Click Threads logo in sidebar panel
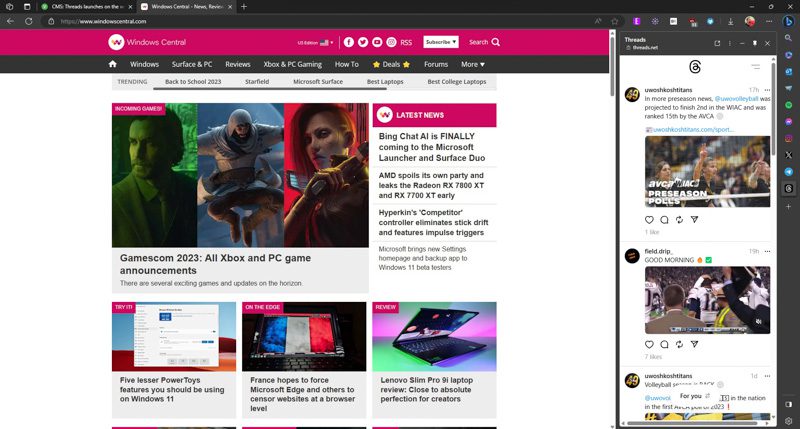The height and width of the screenshot is (429, 800). 695,67
